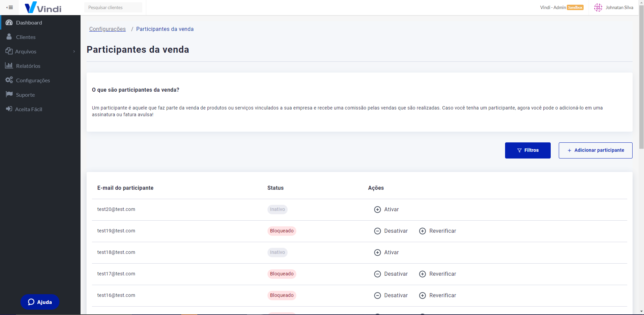The width and height of the screenshot is (644, 315).
Task: Follow the Configurações breadcrumb link
Action: (x=107, y=29)
